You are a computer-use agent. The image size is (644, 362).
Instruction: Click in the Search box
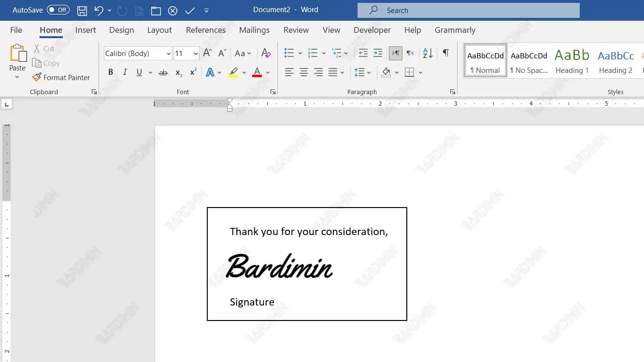pos(468,10)
